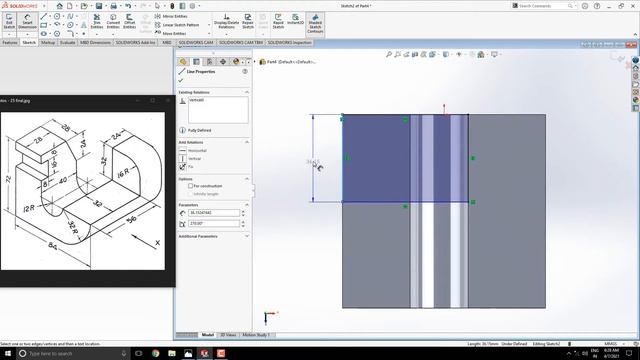The height and width of the screenshot is (360, 640).
Task: Open the PropertyManager tab
Action: coord(196,62)
